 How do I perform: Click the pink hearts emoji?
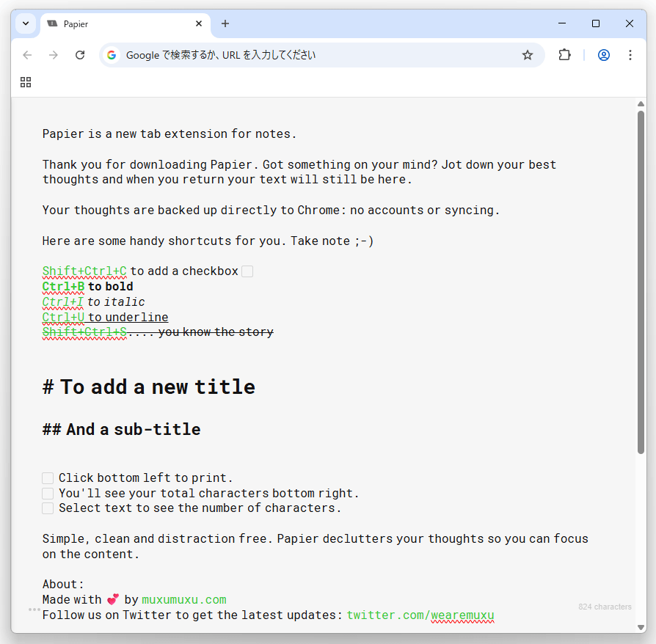point(113,600)
